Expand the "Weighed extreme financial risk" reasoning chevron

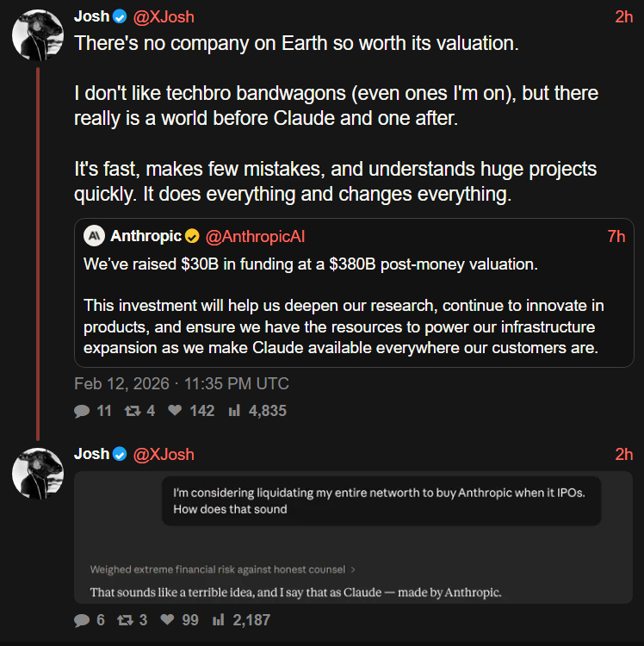pyautogui.click(x=353, y=569)
